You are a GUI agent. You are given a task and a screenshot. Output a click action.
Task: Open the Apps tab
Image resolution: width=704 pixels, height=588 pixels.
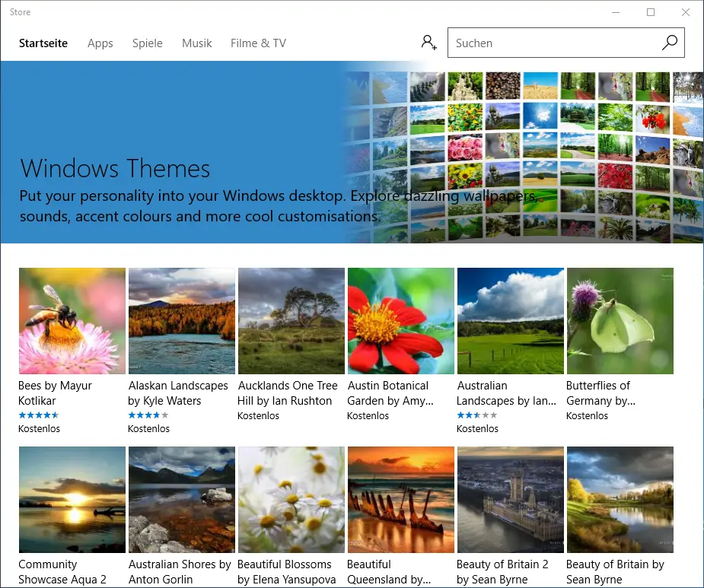point(100,43)
